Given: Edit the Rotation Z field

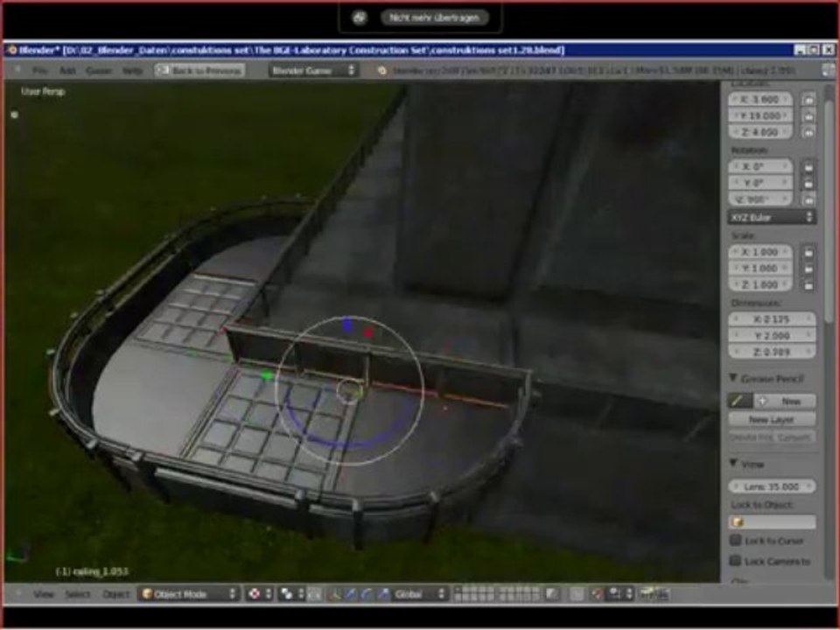Looking at the screenshot, I should pos(759,199).
